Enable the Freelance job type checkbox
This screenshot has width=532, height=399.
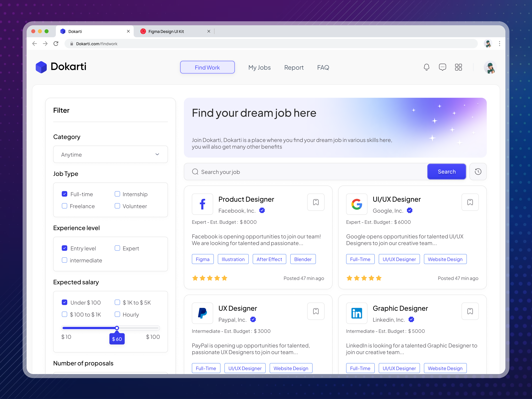coord(65,206)
